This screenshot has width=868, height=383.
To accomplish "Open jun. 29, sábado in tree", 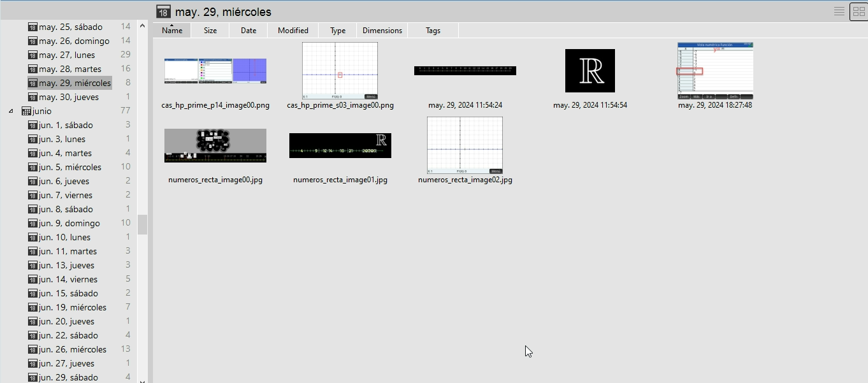I will (x=68, y=377).
